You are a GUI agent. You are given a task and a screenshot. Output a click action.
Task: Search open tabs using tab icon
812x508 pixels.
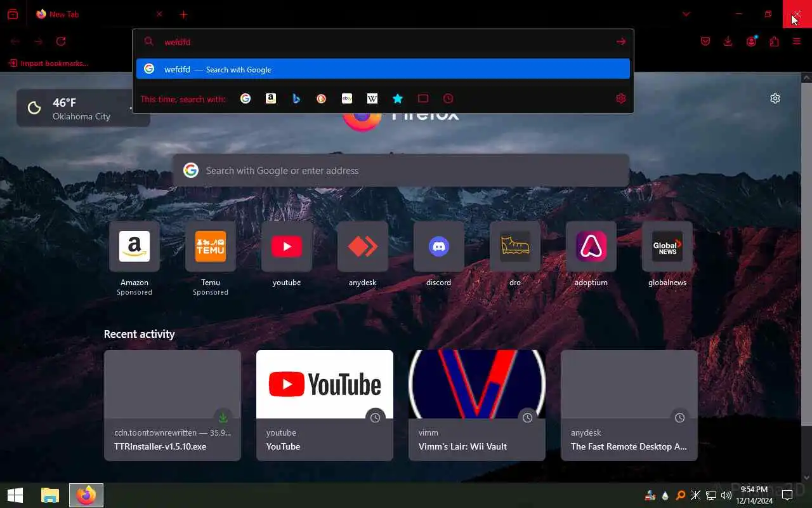pos(423,98)
